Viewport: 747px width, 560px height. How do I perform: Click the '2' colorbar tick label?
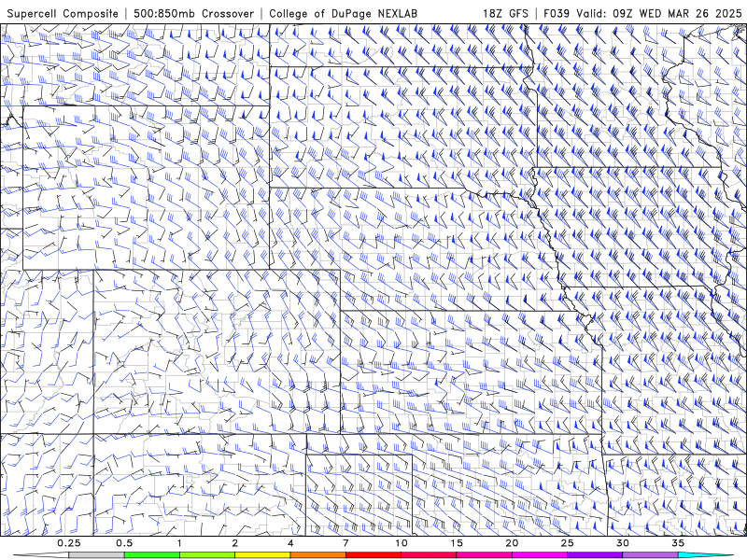coord(235,543)
